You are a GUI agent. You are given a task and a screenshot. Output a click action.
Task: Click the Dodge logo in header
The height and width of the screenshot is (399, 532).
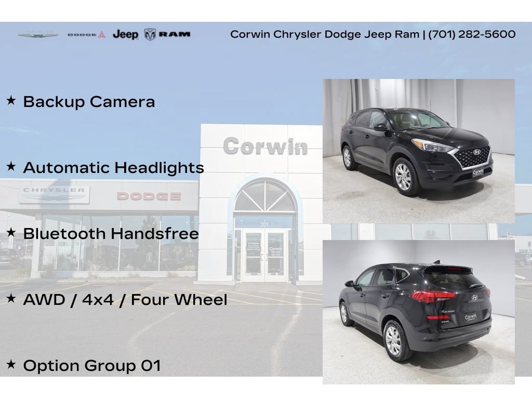(87, 35)
